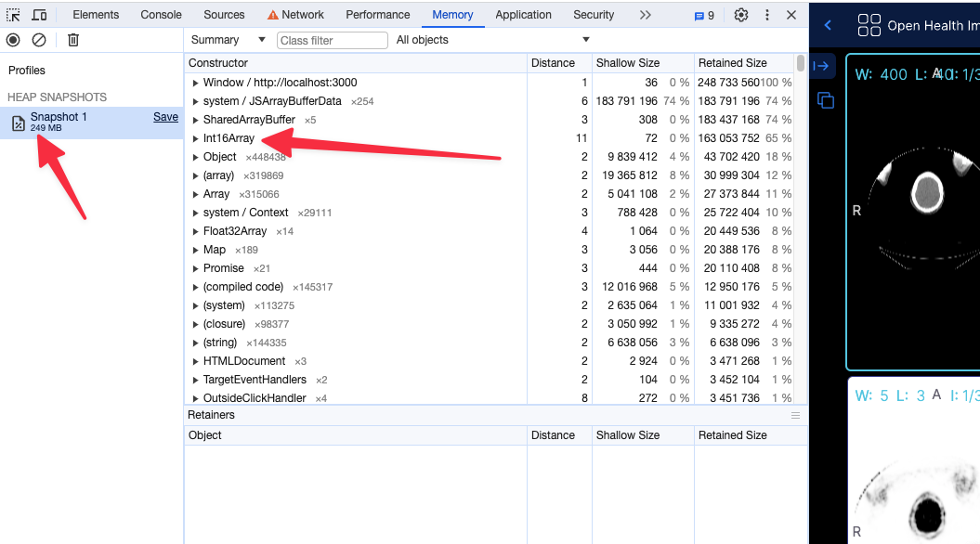
Task: Toggle the OHIF side panel arrow
Action: tap(821, 66)
